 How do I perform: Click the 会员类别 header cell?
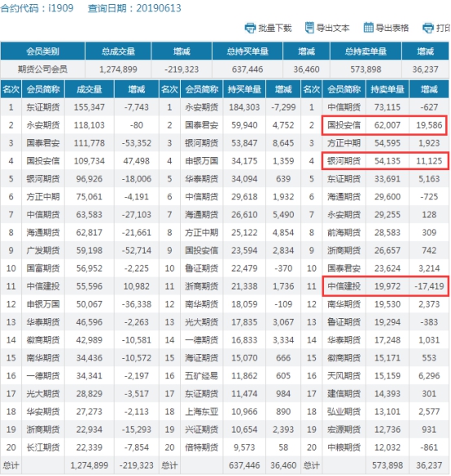pos(42,51)
